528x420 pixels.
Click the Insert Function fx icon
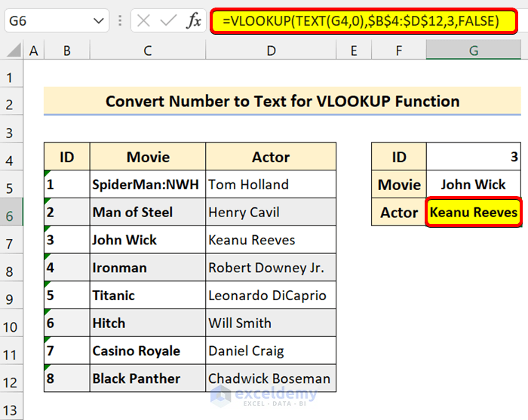coord(194,20)
